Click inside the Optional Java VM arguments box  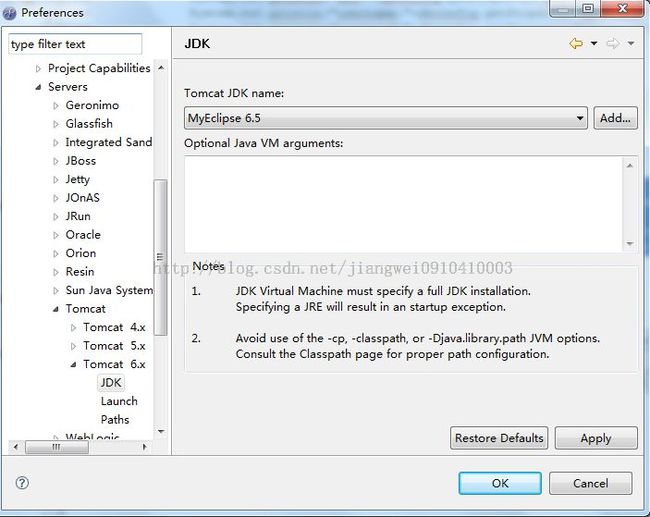pos(404,204)
